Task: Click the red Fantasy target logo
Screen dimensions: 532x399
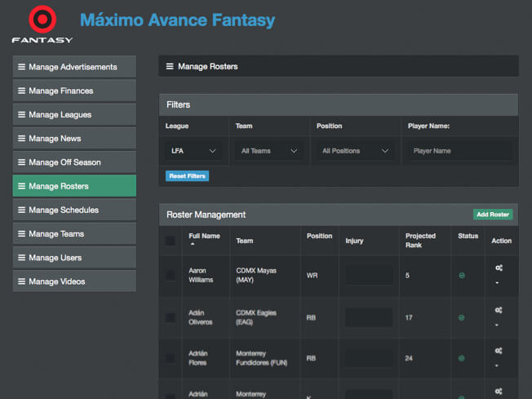Action: pyautogui.click(x=42, y=20)
